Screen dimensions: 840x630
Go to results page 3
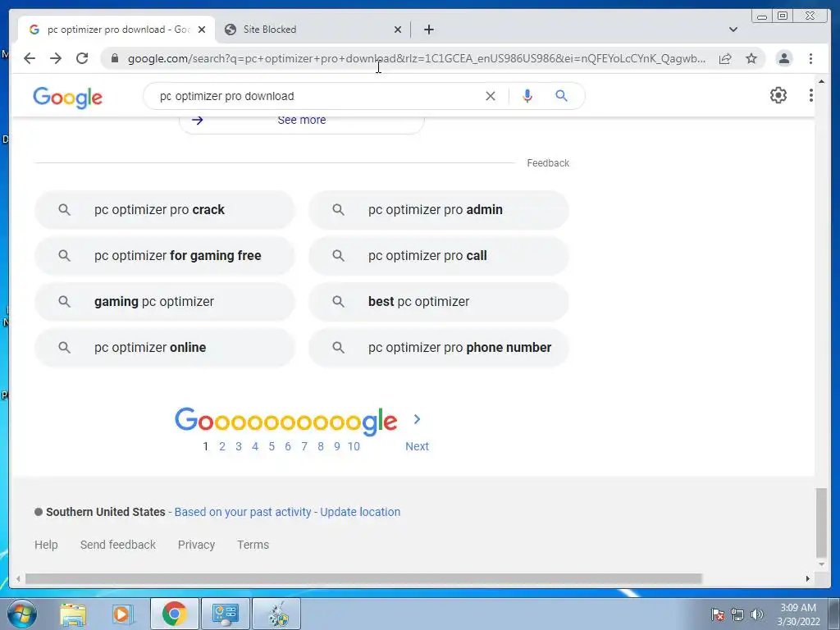239,446
